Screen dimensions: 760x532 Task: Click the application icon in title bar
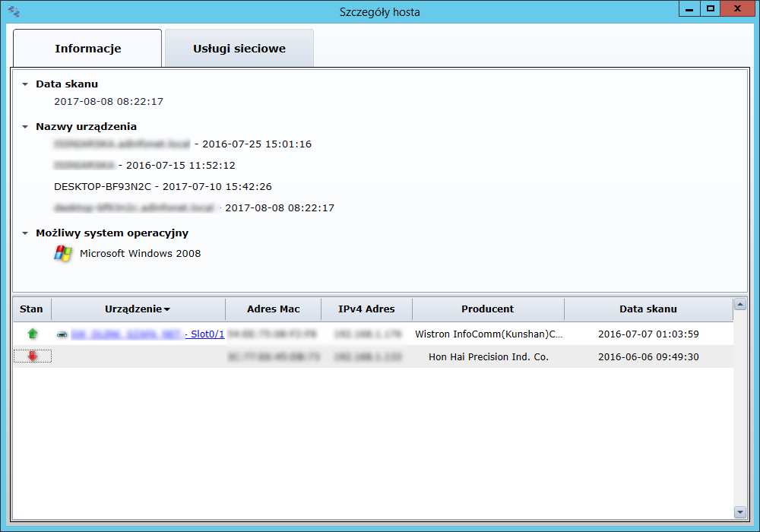pyautogui.click(x=14, y=11)
